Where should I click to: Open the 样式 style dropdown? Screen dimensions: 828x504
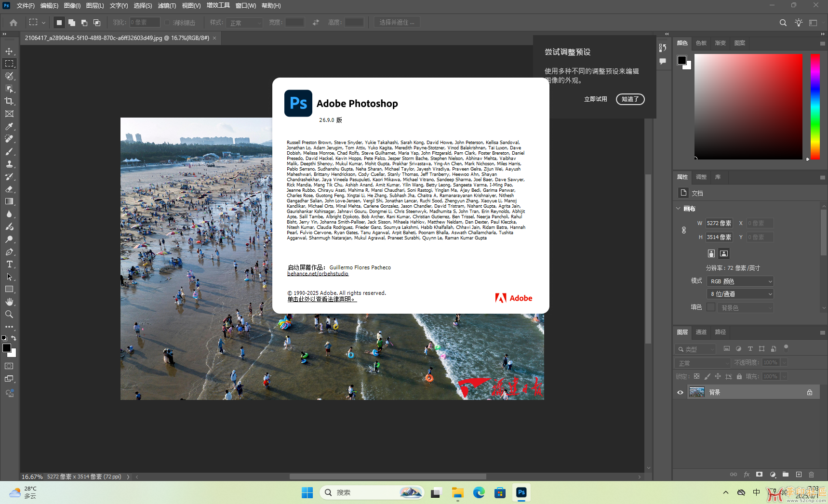click(x=245, y=23)
